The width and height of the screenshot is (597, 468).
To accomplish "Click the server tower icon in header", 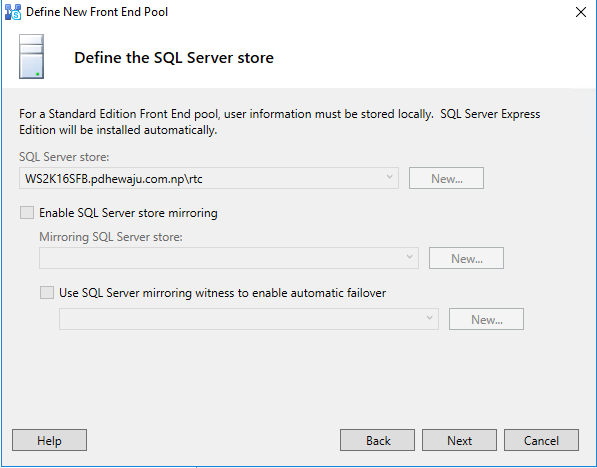I will pyautogui.click(x=32, y=56).
